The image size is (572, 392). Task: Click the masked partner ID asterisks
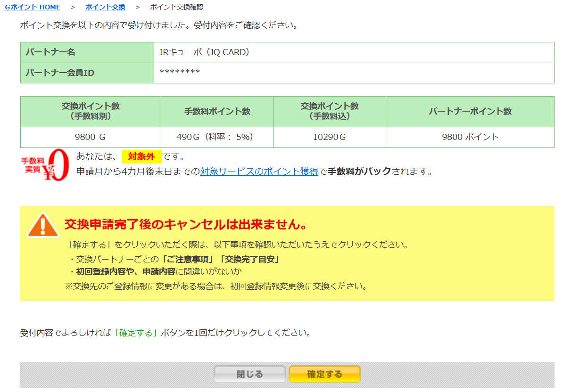click(180, 73)
